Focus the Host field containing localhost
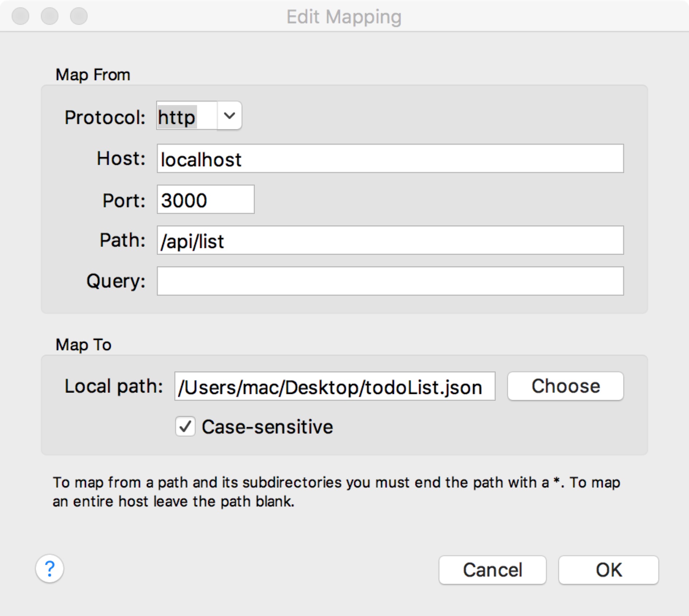This screenshot has height=616, width=689. coord(390,159)
